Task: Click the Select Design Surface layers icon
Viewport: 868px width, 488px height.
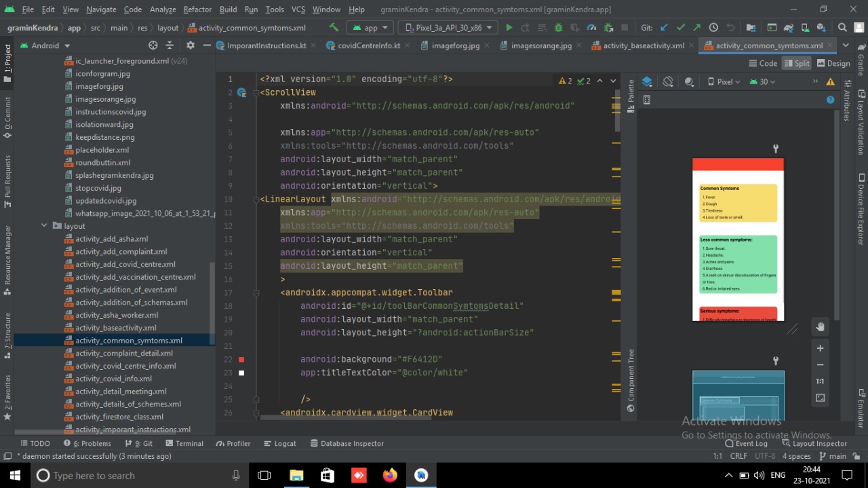Action: point(647,81)
